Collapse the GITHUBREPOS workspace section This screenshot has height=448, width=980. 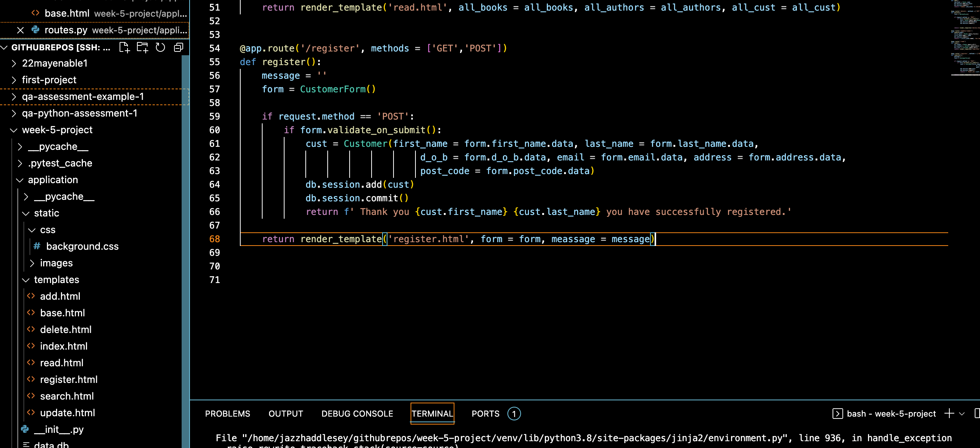[5, 47]
